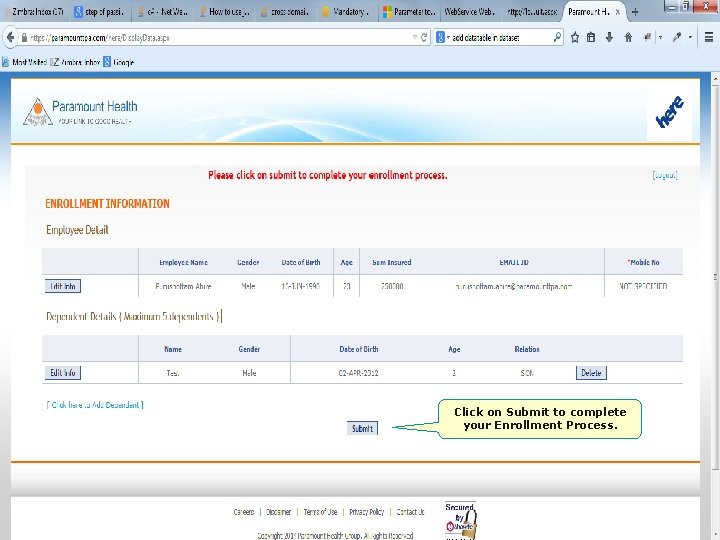Switch to the 'step of passi' tab
This screenshot has width=720, height=540.
100,12
